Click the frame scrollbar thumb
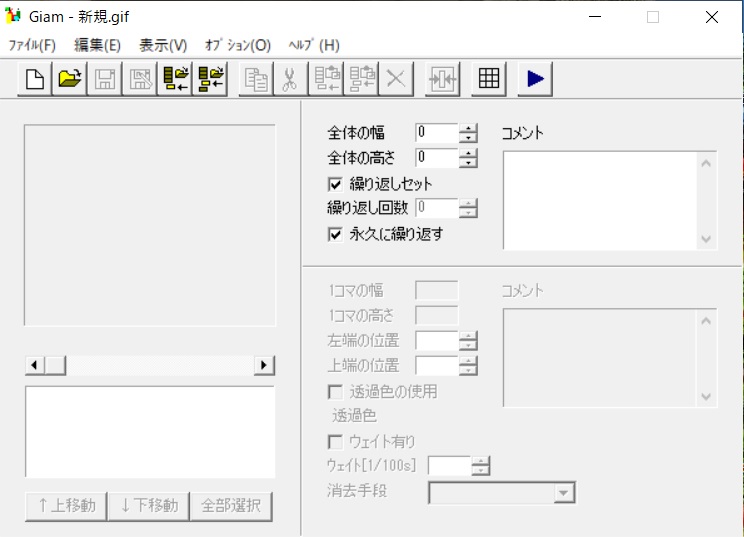Image resolution: width=744 pixels, height=537 pixels. pos(56,365)
